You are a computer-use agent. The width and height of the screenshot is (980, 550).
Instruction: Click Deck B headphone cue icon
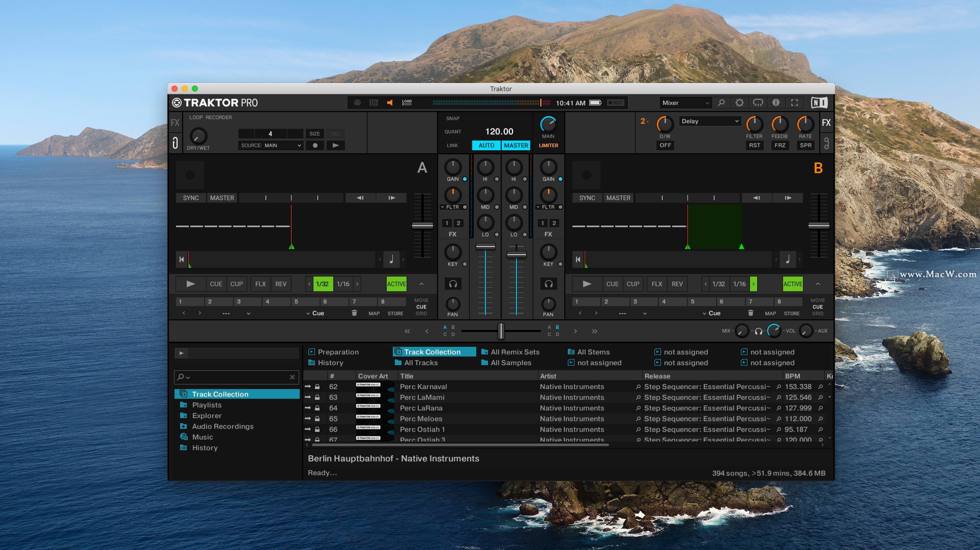pos(548,284)
